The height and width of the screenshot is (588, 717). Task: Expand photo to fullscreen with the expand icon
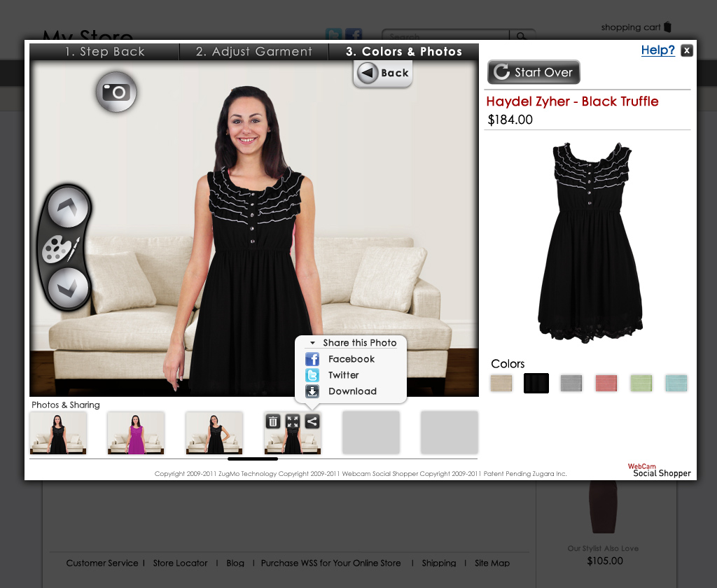pyautogui.click(x=293, y=421)
